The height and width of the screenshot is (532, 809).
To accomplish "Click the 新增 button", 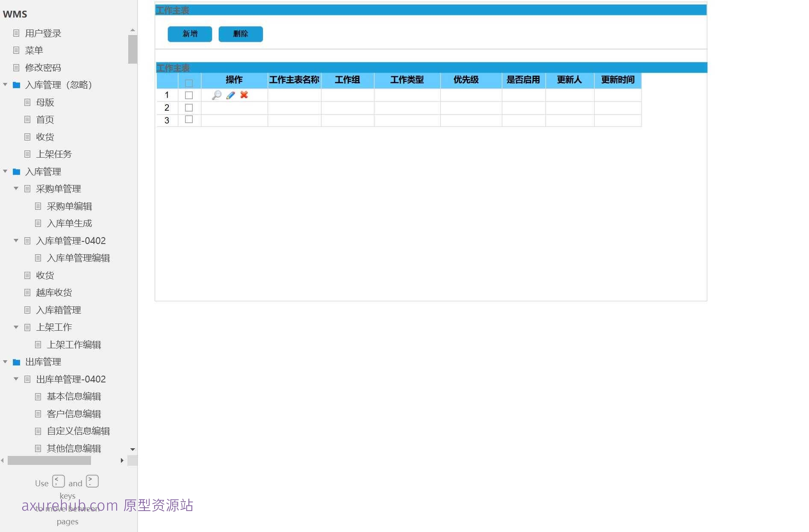I will point(190,34).
